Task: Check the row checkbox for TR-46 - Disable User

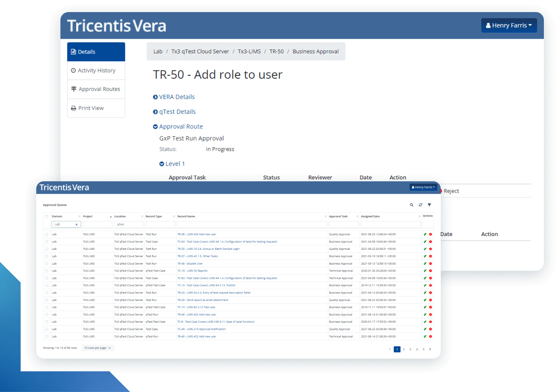Action: (46, 263)
